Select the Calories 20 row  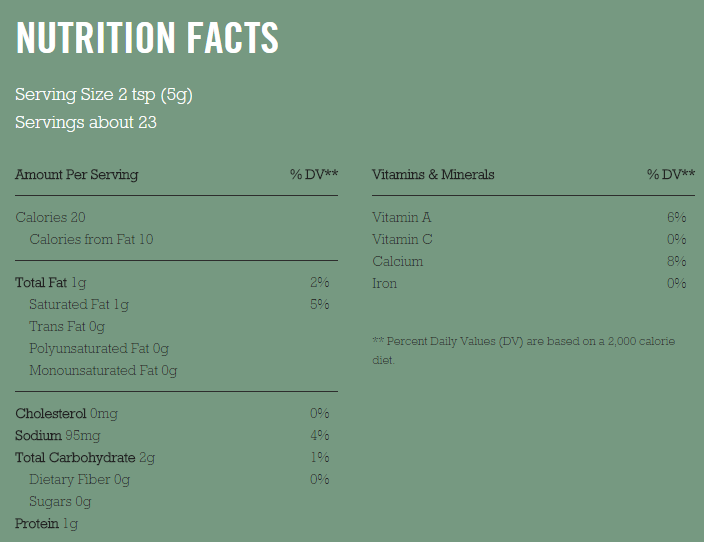pos(176,217)
